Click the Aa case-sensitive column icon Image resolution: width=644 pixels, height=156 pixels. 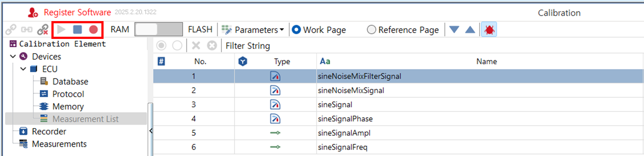tap(325, 61)
